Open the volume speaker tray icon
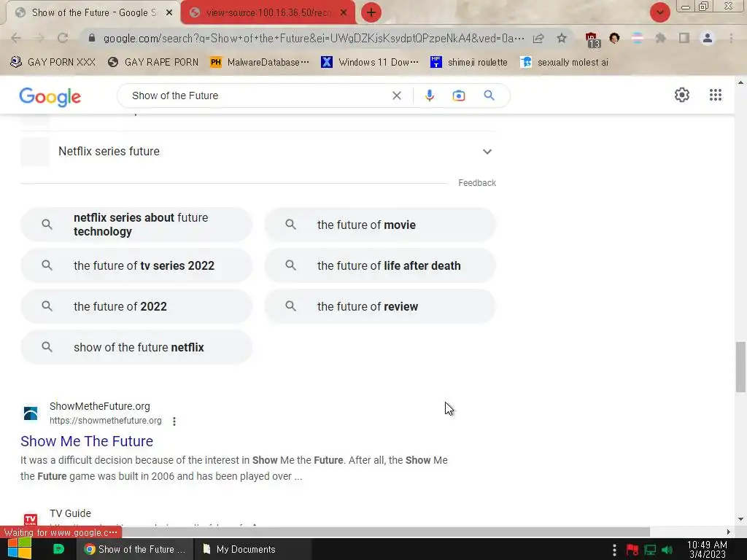Screen dimensions: 747x560 click(667, 550)
